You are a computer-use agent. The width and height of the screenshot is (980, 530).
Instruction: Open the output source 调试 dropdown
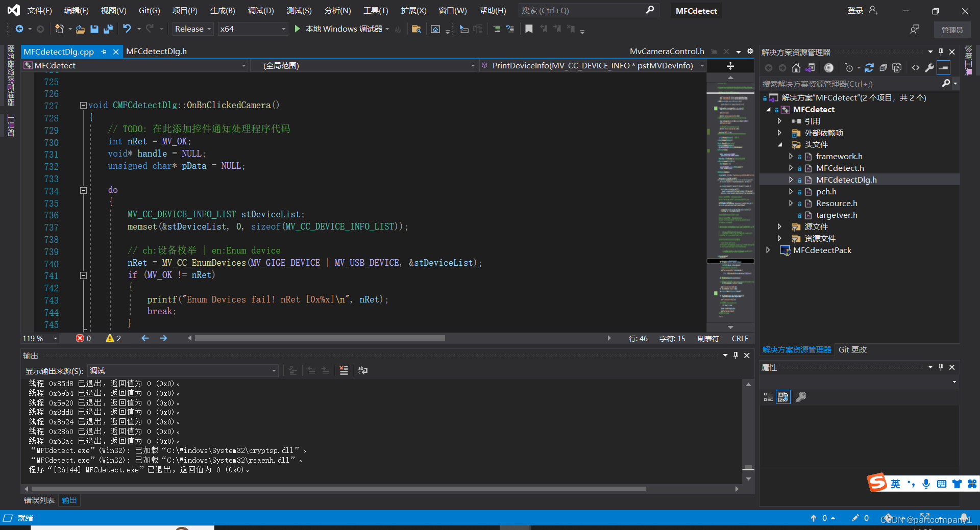[x=183, y=371]
